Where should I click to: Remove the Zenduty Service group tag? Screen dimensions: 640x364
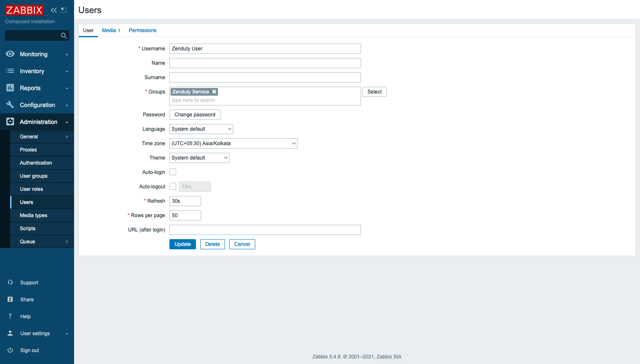[214, 92]
